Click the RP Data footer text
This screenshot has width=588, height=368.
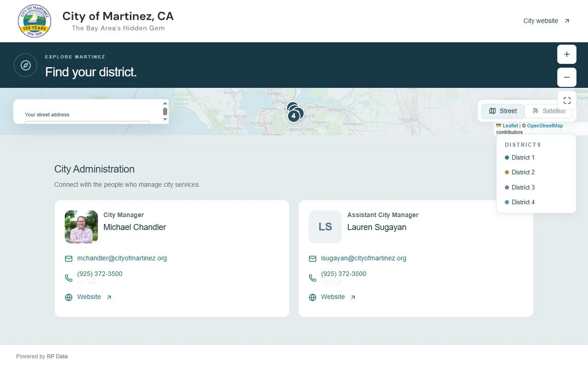[57, 356]
